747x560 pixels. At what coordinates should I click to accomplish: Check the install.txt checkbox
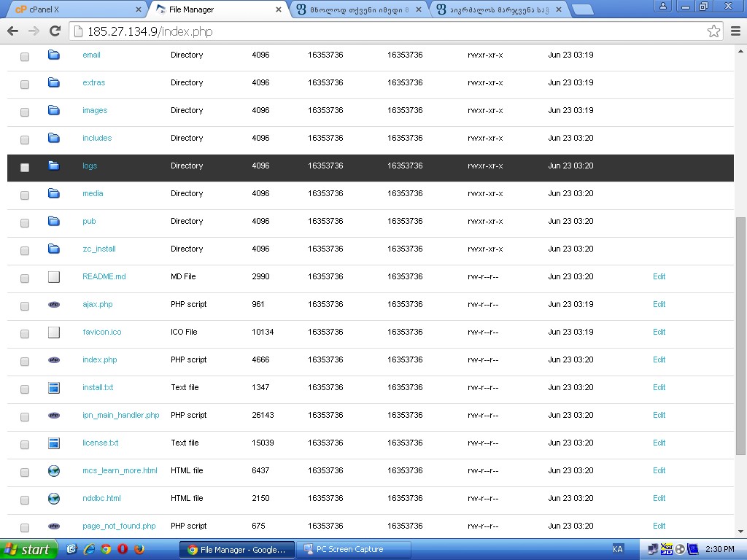point(25,389)
